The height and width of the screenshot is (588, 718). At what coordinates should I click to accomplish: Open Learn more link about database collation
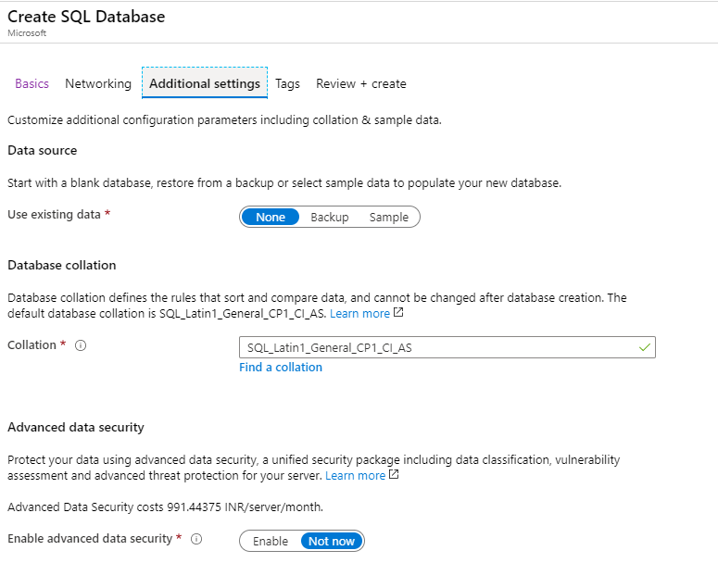tap(359, 314)
